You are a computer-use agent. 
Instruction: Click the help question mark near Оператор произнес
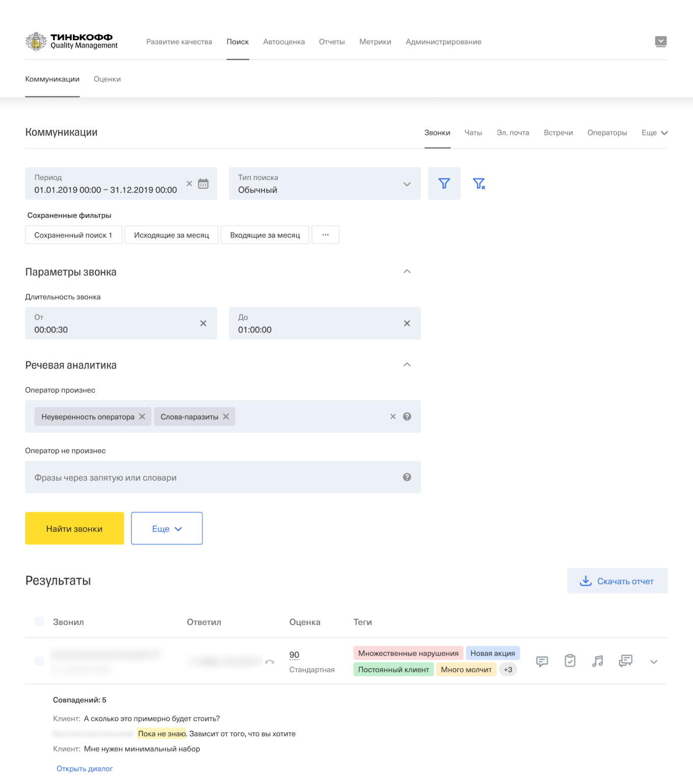(x=407, y=416)
